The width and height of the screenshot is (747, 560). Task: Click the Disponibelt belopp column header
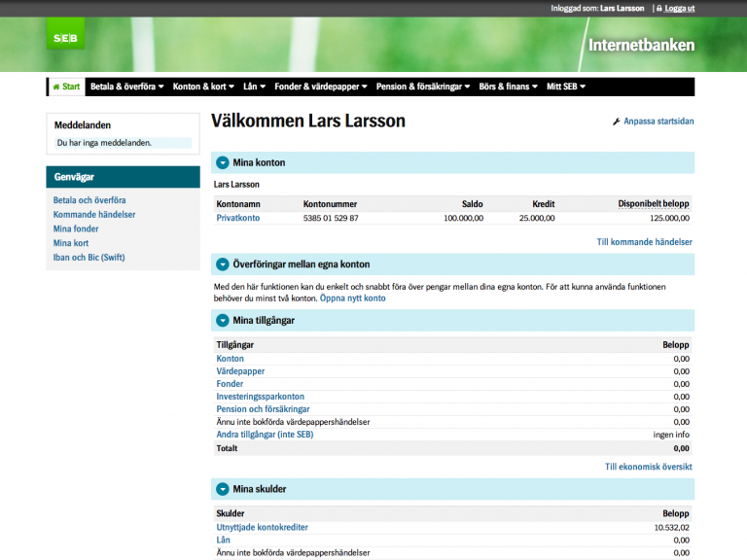[654, 204]
